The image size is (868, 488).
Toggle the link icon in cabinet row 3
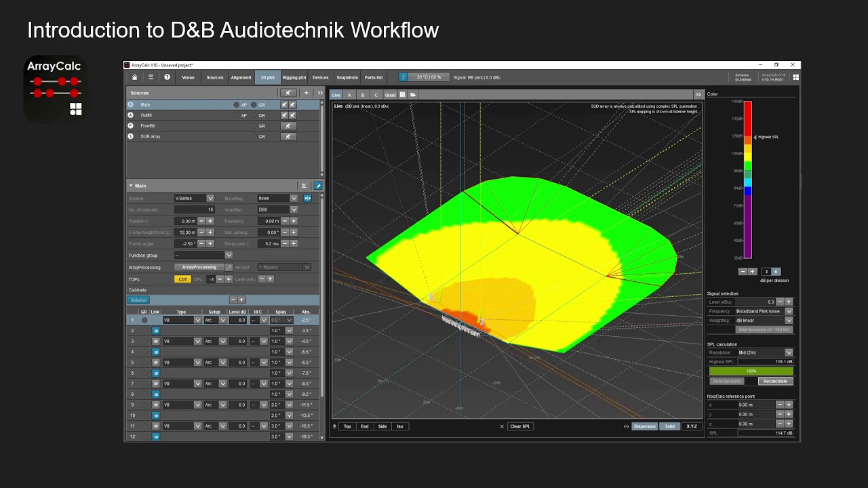155,342
